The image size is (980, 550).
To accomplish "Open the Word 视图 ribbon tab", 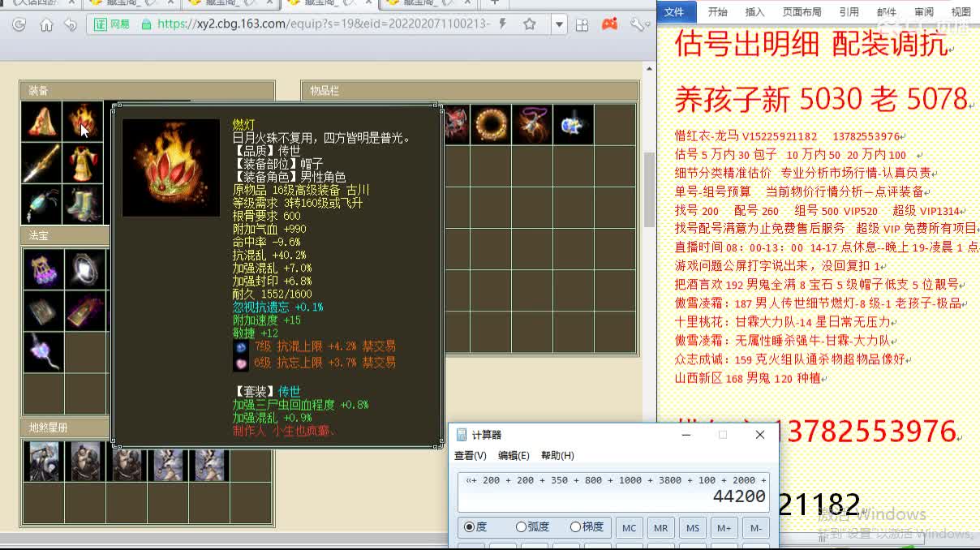I will pyautogui.click(x=961, y=12).
